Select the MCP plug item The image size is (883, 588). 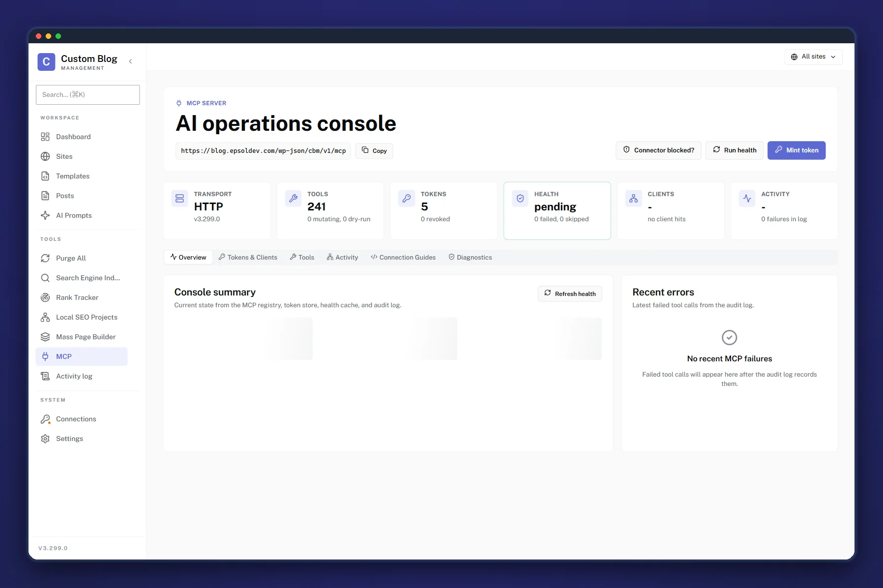pyautogui.click(x=82, y=356)
